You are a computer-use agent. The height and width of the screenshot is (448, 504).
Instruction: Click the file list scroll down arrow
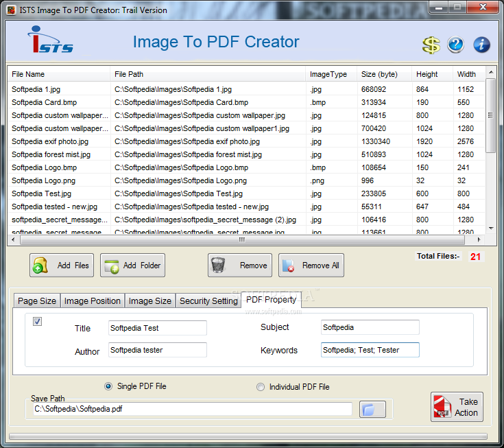tap(491, 228)
